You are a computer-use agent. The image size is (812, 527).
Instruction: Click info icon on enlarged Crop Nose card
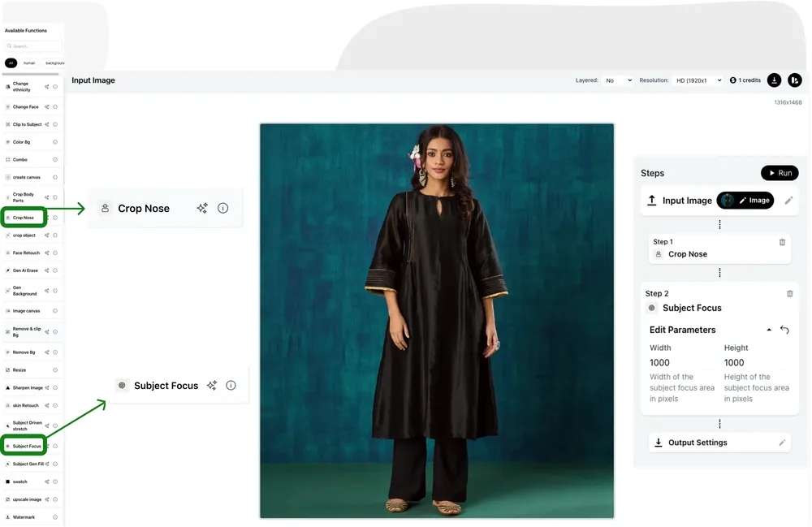(x=222, y=208)
